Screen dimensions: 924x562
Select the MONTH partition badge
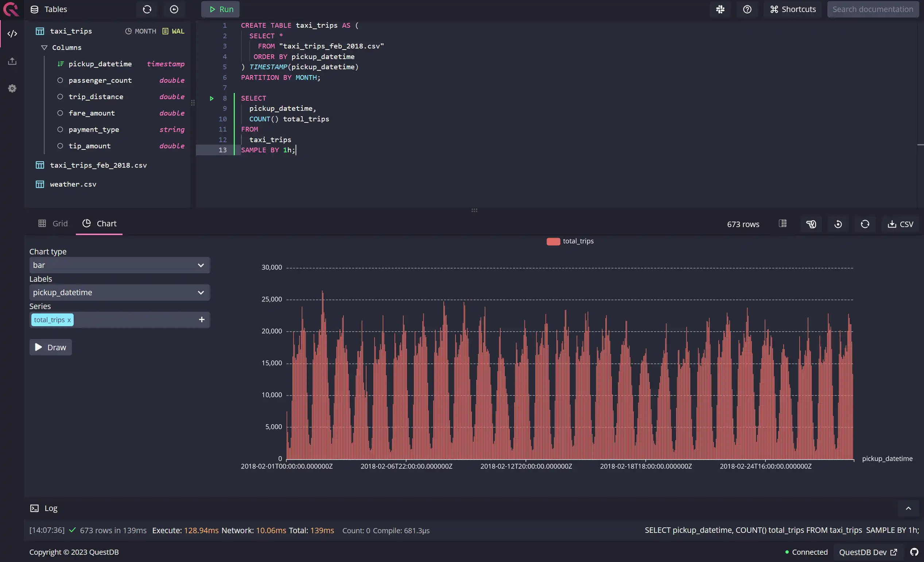pos(139,31)
